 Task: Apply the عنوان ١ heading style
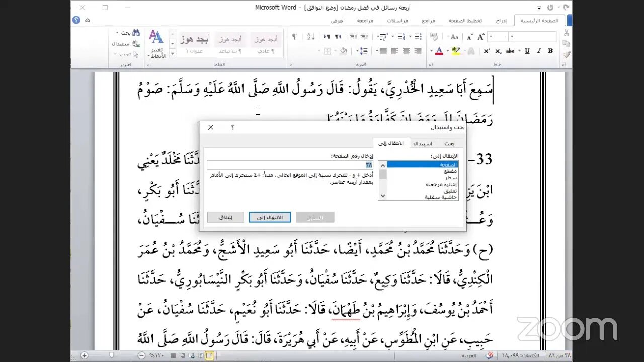tap(195, 44)
